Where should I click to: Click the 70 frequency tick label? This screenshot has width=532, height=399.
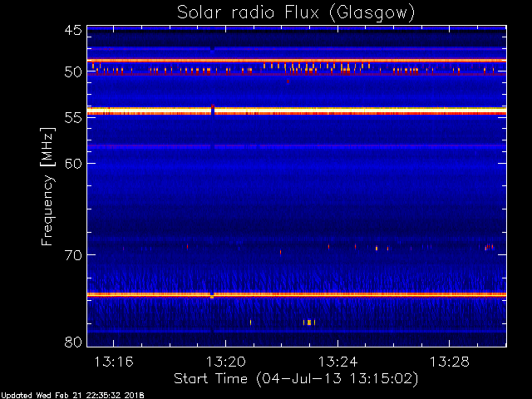pyautogui.click(x=72, y=254)
